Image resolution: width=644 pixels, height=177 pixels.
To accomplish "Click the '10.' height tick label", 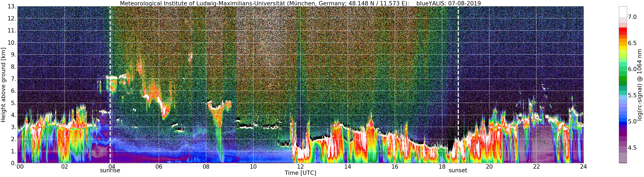I will coord(12,43).
